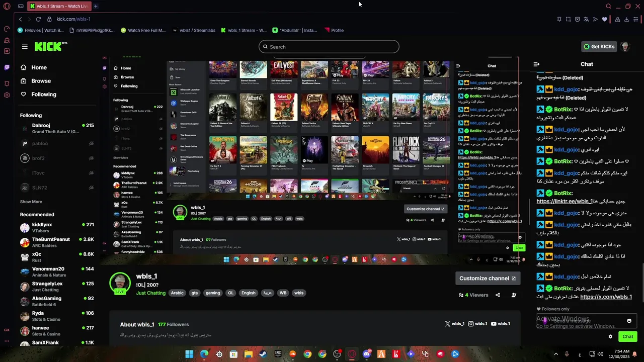Image resolution: width=644 pixels, height=362 pixels.
Task: Click the Just Chatting category link
Action: click(150, 293)
